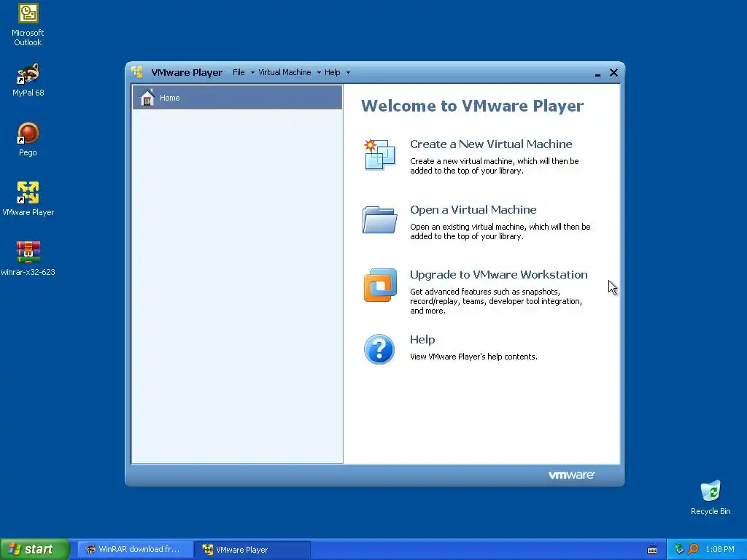Expand the Help menu dropdown arrow
This screenshot has width=747, height=560.
(x=348, y=73)
